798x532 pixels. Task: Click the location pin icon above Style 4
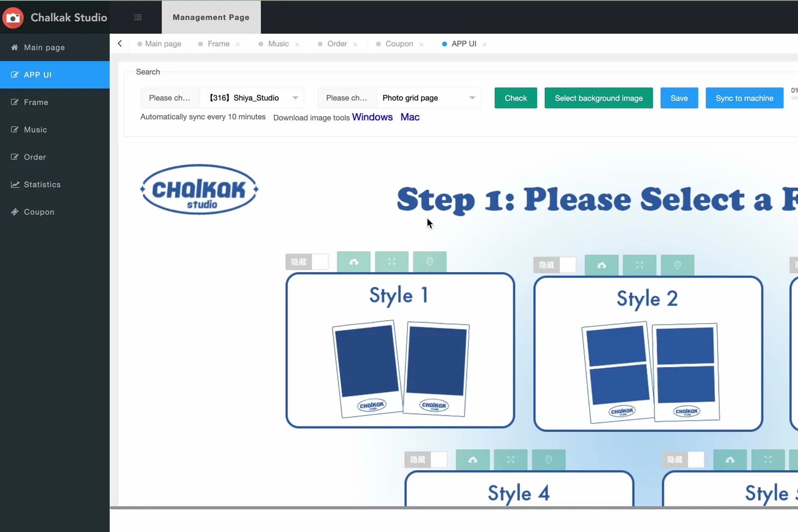pos(549,460)
